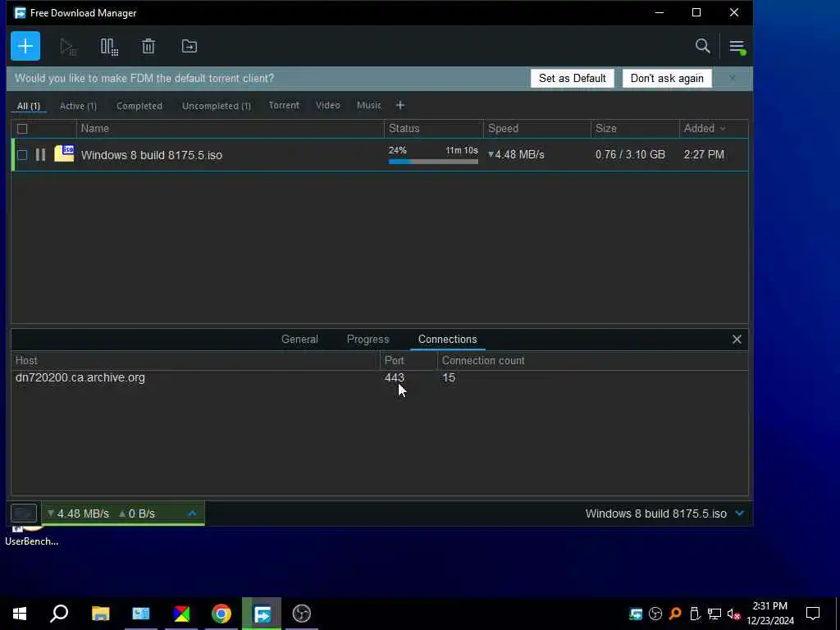Viewport: 840px width, 630px height.
Task: Open Google Chrome from taskbar
Action: pos(221,614)
